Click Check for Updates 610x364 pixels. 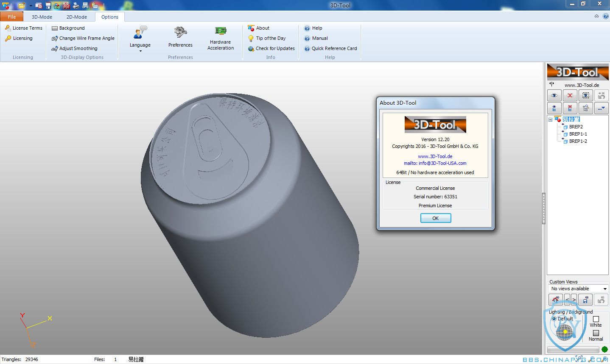pyautogui.click(x=271, y=48)
